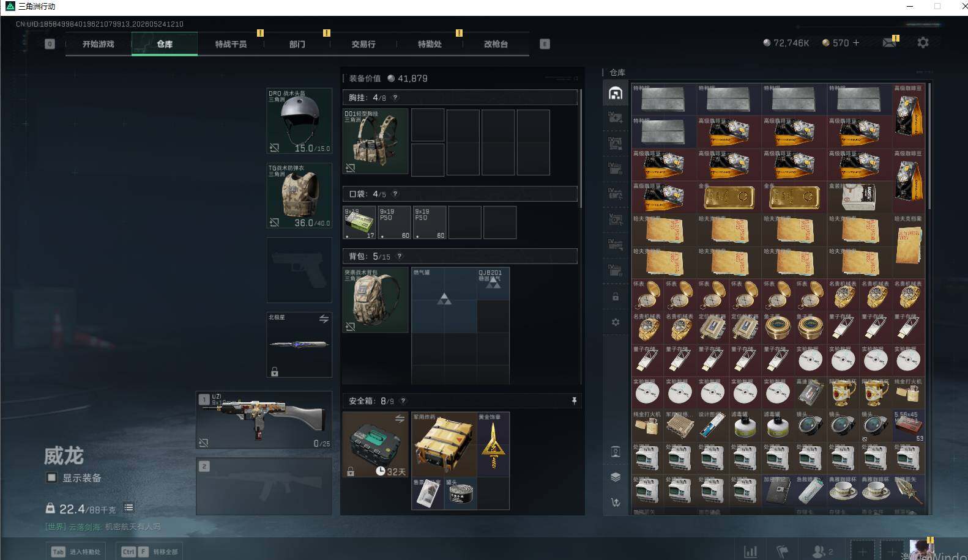Screen dimensions: 968x560
Task: Select the 9x19 ammo box with 17 rounds
Action: [360, 223]
